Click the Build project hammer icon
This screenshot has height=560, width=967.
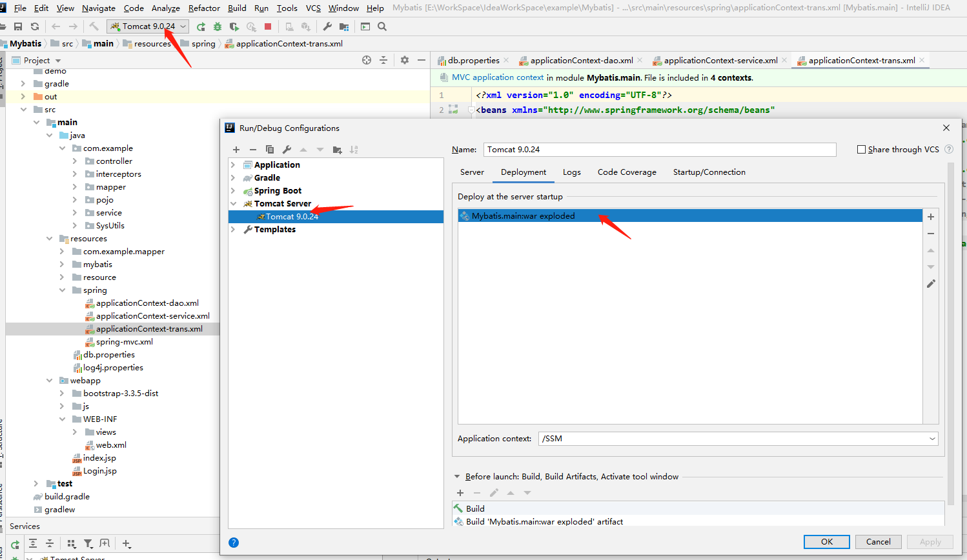(94, 26)
